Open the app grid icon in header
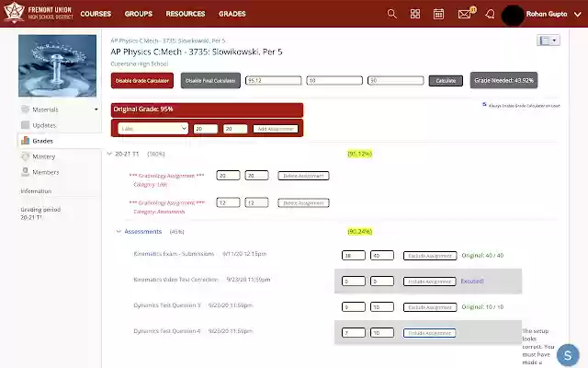588x368 pixels. click(x=415, y=14)
